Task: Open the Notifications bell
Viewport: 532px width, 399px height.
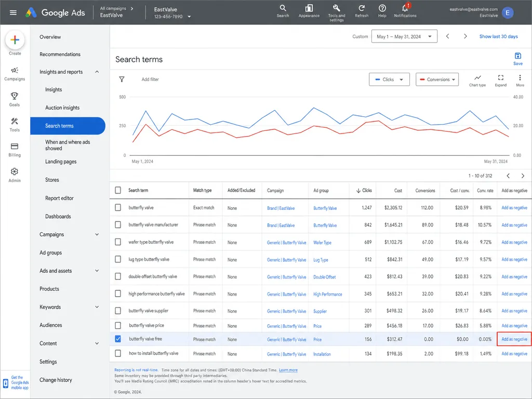Action: (405, 11)
